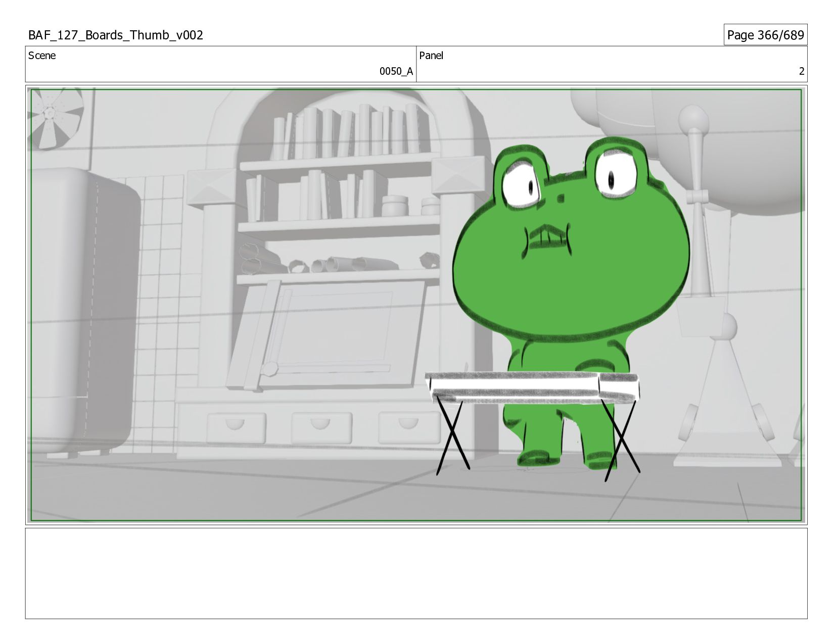Click the scene number 0050_A

[396, 71]
